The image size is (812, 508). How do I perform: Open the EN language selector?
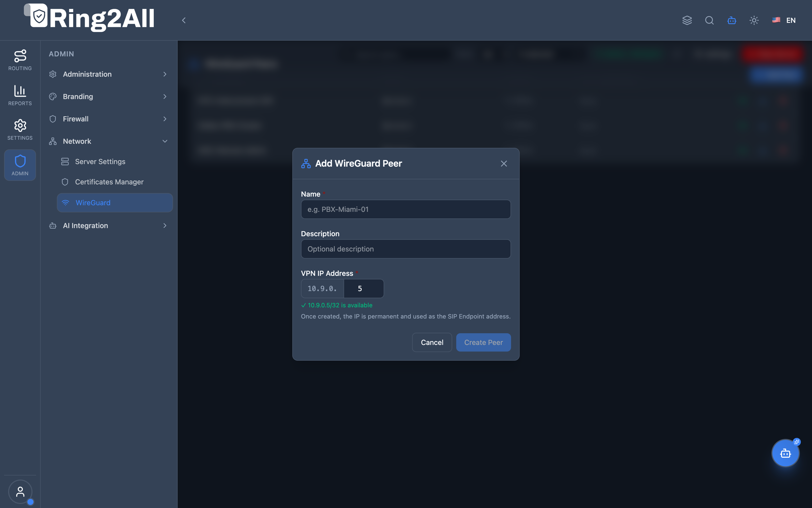[784, 20]
